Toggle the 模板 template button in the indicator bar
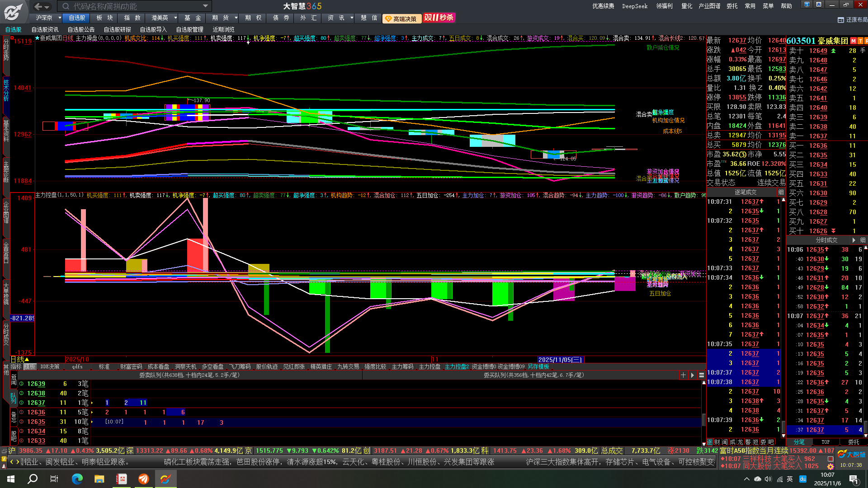868x488 pixels. point(30,367)
